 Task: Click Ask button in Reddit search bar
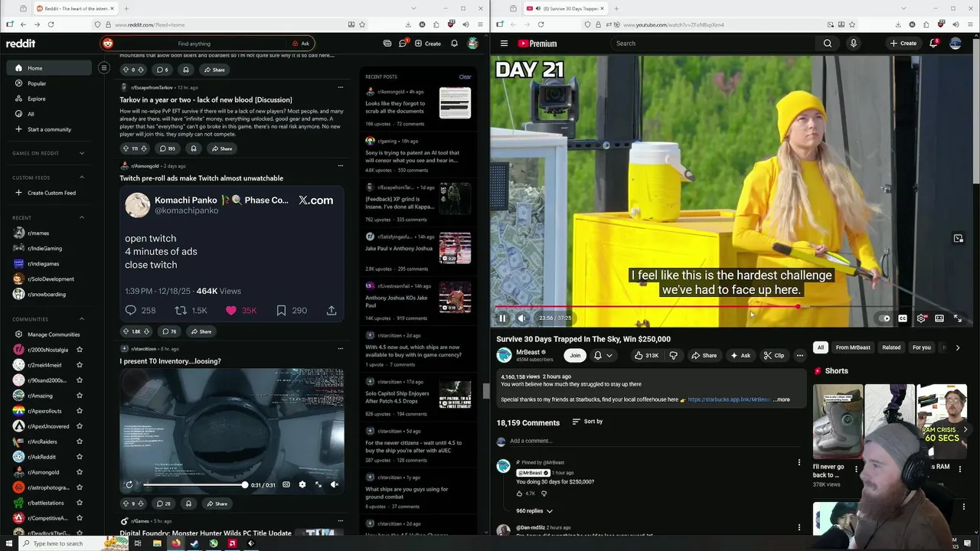coord(301,44)
